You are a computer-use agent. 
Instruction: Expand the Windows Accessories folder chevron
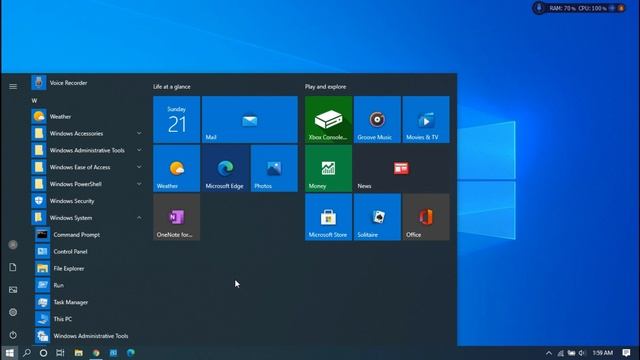coord(139,133)
